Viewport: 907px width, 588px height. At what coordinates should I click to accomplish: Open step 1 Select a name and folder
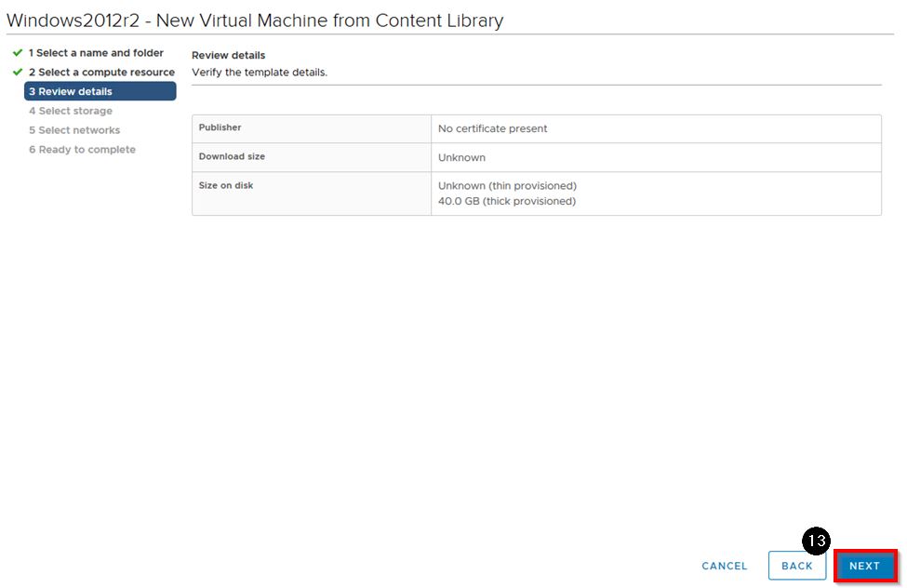coord(96,53)
